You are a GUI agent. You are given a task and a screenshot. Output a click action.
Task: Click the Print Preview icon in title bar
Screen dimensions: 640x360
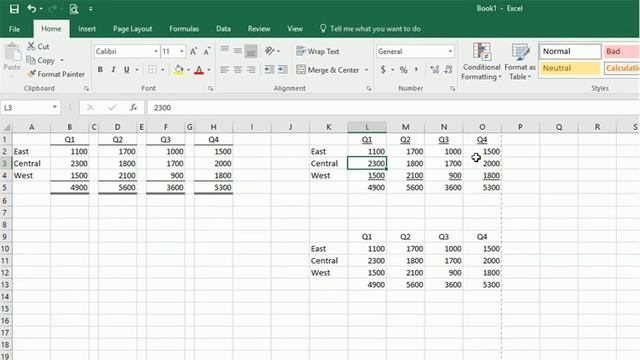pyautogui.click(x=74, y=9)
